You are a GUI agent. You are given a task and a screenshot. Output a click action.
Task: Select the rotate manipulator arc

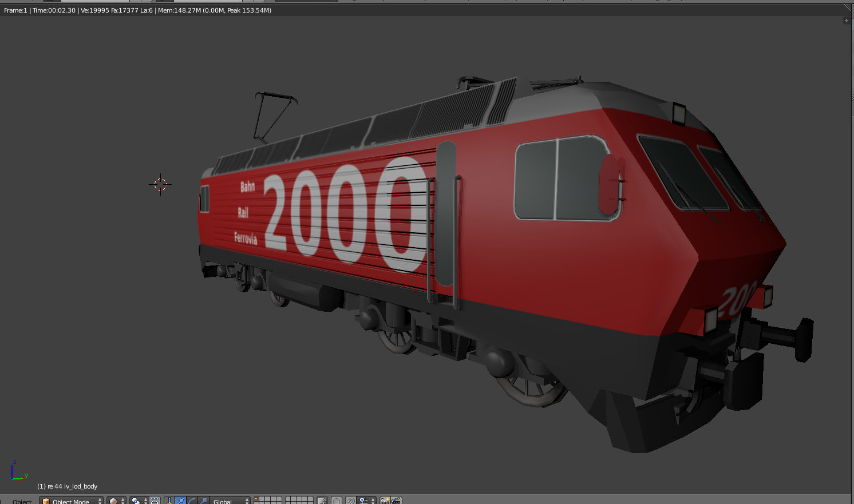(x=192, y=501)
